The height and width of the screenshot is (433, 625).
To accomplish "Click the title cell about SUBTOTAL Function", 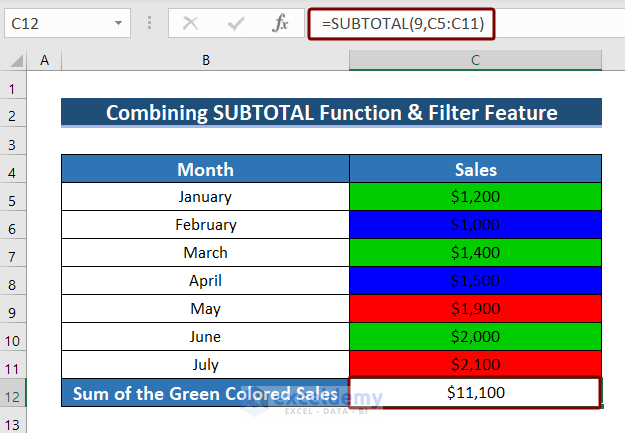I will point(331,112).
